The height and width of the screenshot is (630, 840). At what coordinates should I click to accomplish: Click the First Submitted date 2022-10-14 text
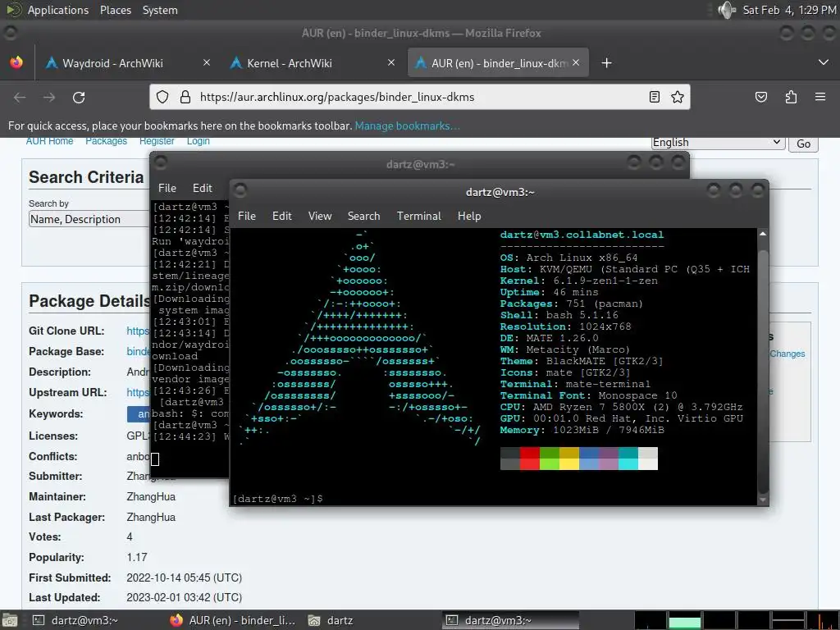pyautogui.click(x=184, y=578)
